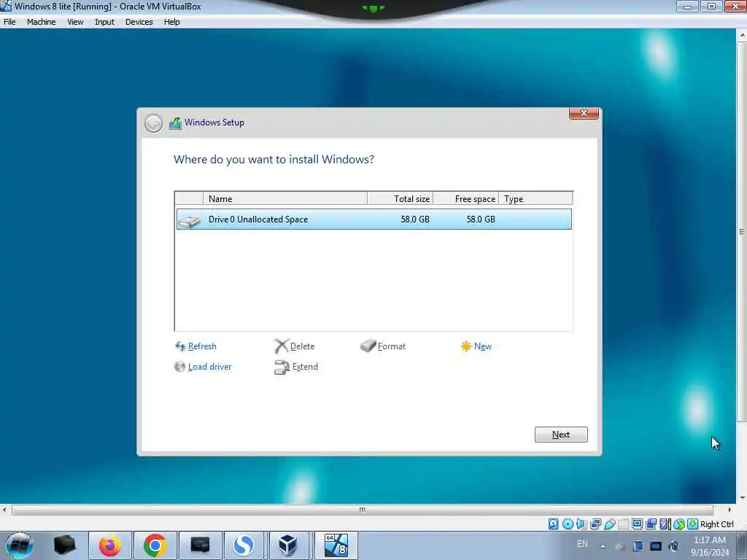The height and width of the screenshot is (560, 747).
Task: Click the Name column header
Action: point(285,198)
